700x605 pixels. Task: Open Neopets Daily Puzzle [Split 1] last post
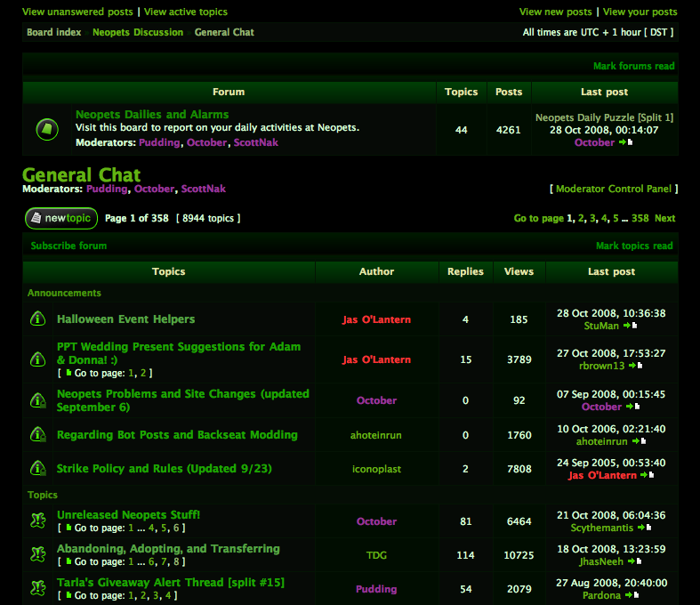pyautogui.click(x=605, y=117)
